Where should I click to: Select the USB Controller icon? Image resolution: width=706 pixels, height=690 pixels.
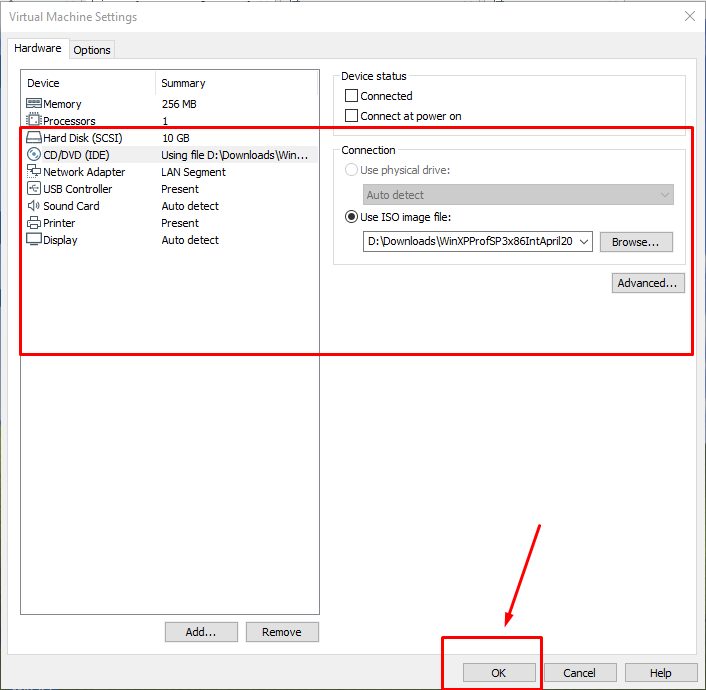click(x=34, y=189)
